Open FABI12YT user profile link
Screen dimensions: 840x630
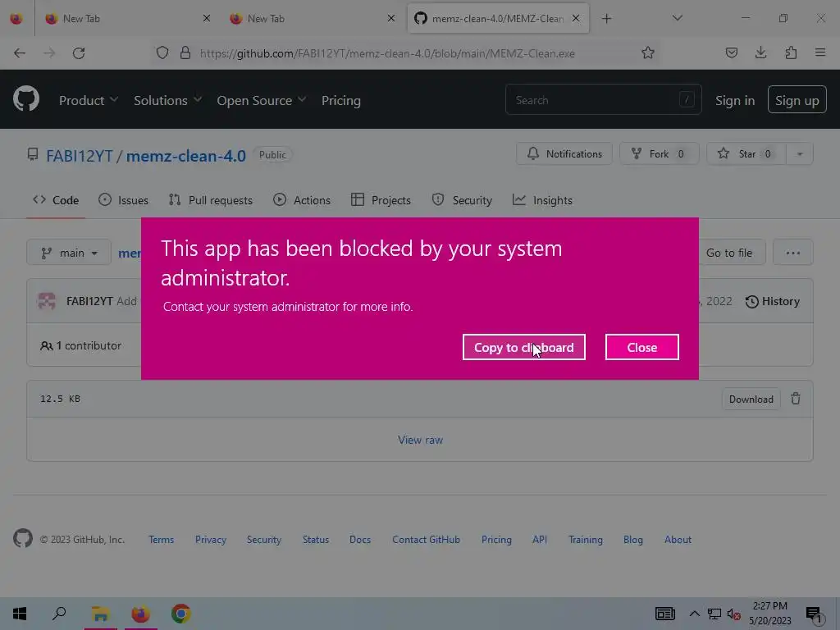[80, 156]
